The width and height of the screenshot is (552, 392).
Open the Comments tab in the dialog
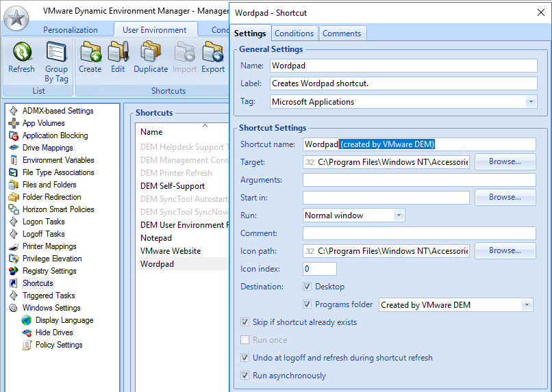(342, 34)
